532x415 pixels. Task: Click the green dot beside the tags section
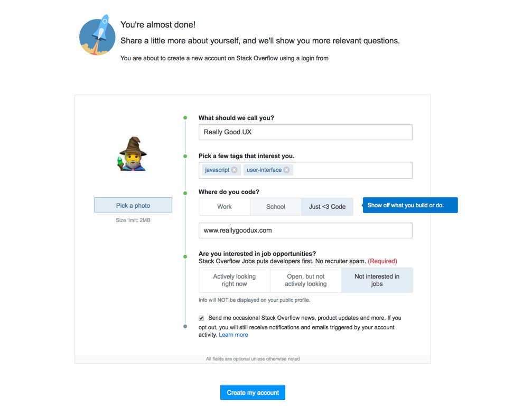(x=185, y=155)
